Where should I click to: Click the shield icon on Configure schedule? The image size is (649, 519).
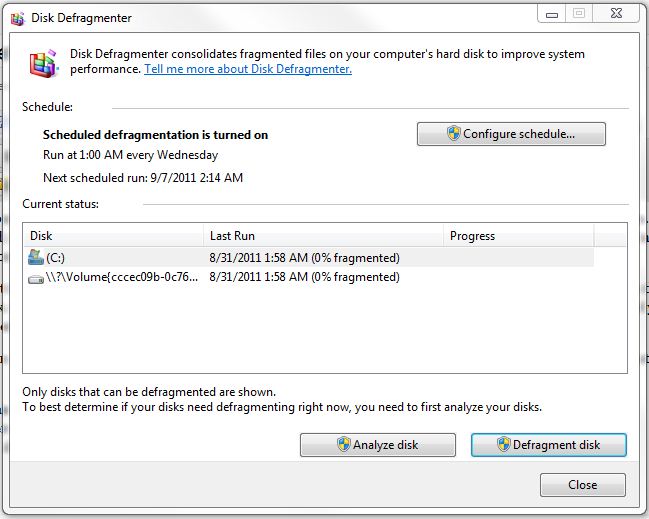pyautogui.click(x=454, y=133)
